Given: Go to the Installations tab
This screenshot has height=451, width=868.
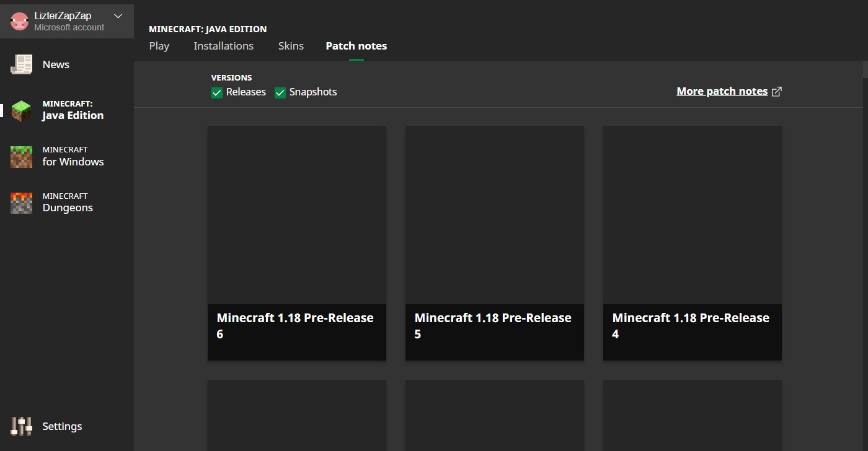Looking at the screenshot, I should pos(223,46).
